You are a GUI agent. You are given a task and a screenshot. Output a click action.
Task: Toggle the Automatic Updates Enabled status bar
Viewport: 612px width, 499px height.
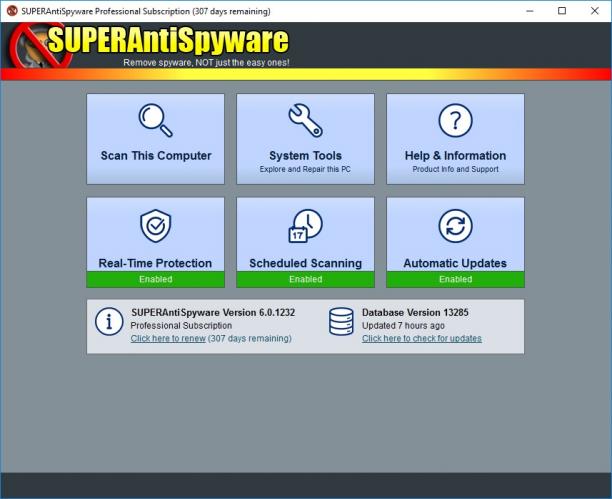(x=455, y=279)
